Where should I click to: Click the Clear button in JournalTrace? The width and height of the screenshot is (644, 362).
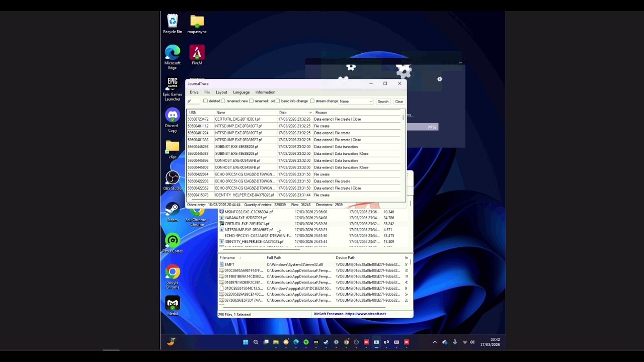tap(399, 102)
